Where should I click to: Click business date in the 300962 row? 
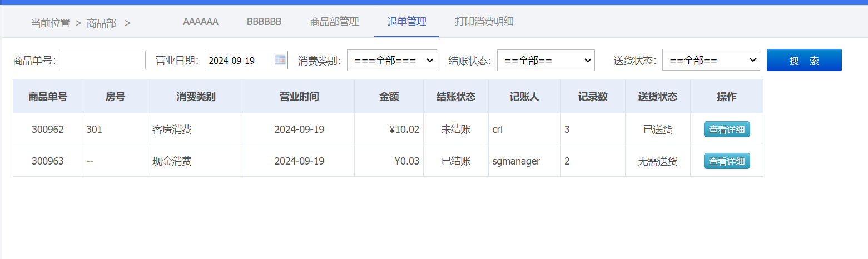(x=299, y=129)
